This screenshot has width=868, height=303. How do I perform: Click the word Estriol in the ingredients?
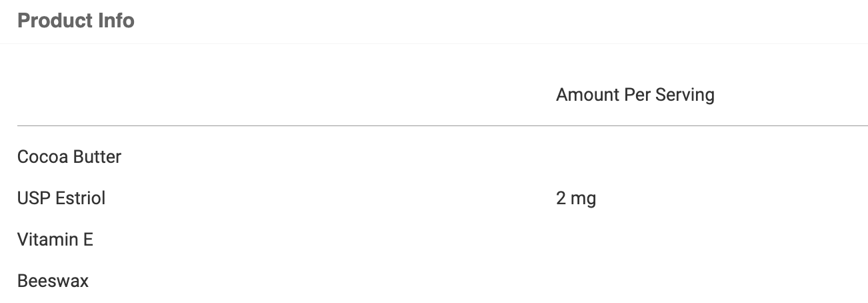click(x=81, y=198)
